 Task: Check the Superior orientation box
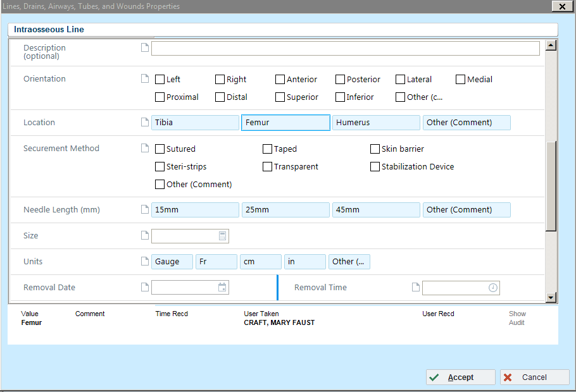280,97
